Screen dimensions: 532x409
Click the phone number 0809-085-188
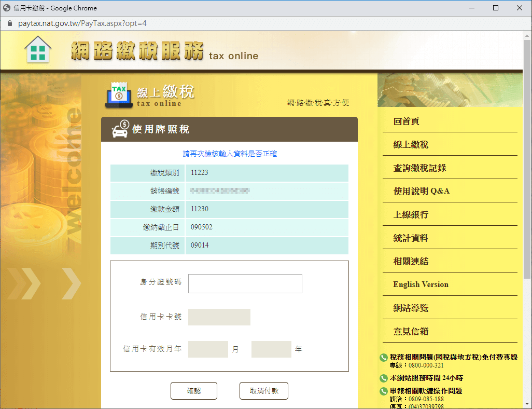(426, 399)
